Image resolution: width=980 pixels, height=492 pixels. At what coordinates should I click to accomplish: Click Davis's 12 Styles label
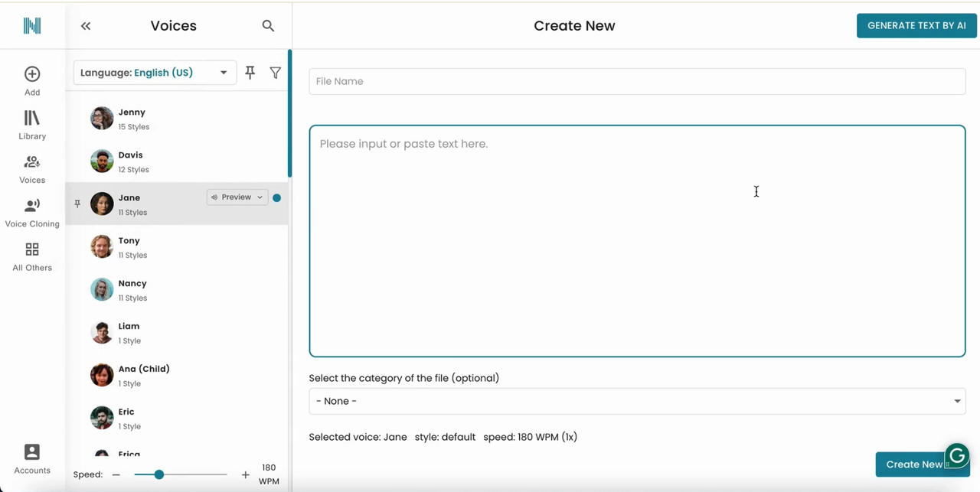pos(134,170)
